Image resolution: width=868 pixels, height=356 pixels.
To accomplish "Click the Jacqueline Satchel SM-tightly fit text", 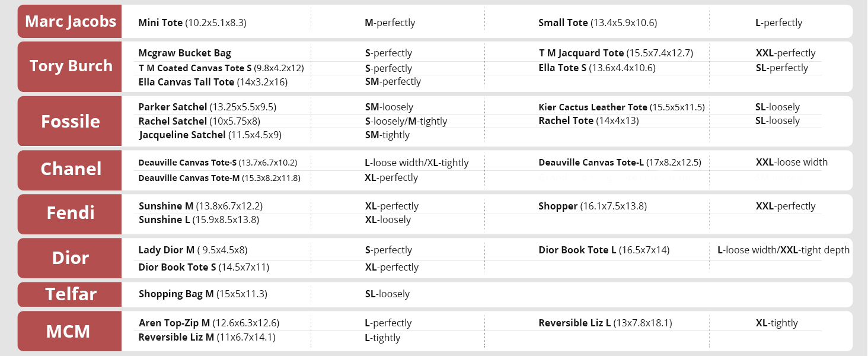I will click(387, 135).
